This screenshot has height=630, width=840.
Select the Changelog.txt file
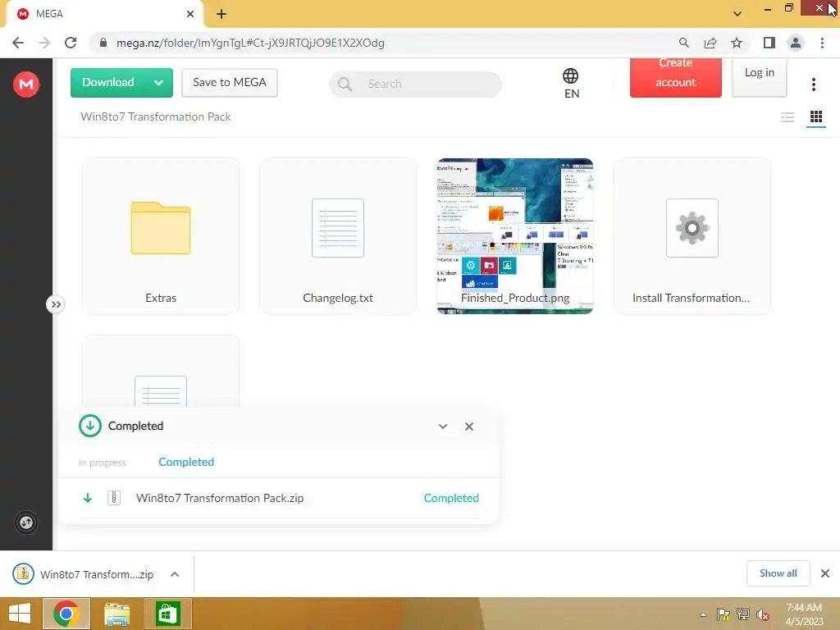pyautogui.click(x=338, y=235)
